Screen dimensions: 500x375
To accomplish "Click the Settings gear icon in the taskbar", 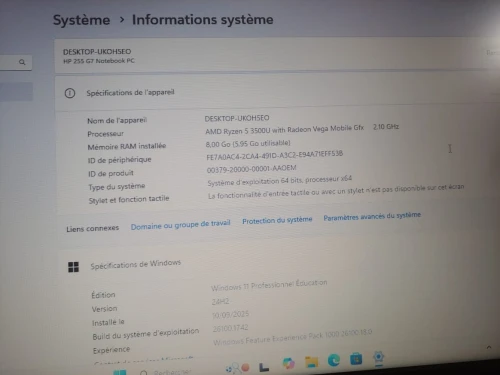I will click(x=378, y=357).
